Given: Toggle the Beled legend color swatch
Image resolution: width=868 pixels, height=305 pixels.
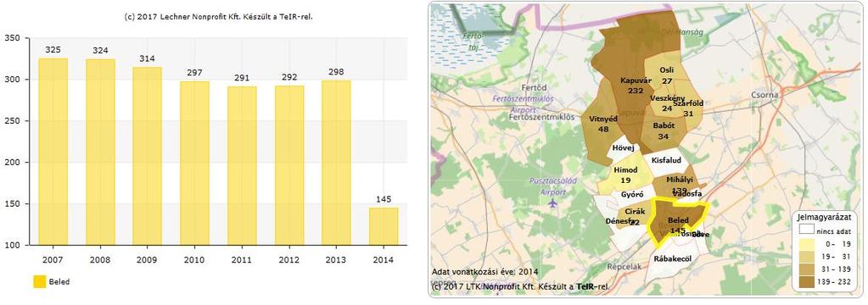Looking at the screenshot, I should coord(39,281).
